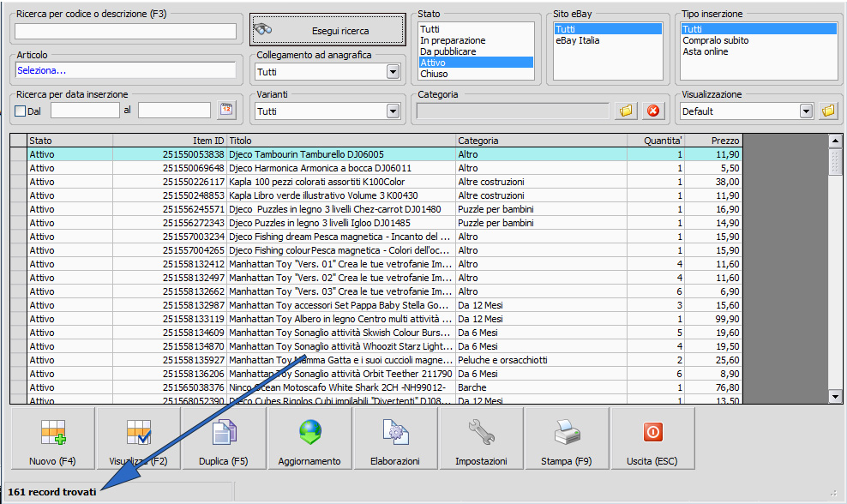Sort by the Item ID column header
The height and width of the screenshot is (504, 847).
click(x=170, y=141)
